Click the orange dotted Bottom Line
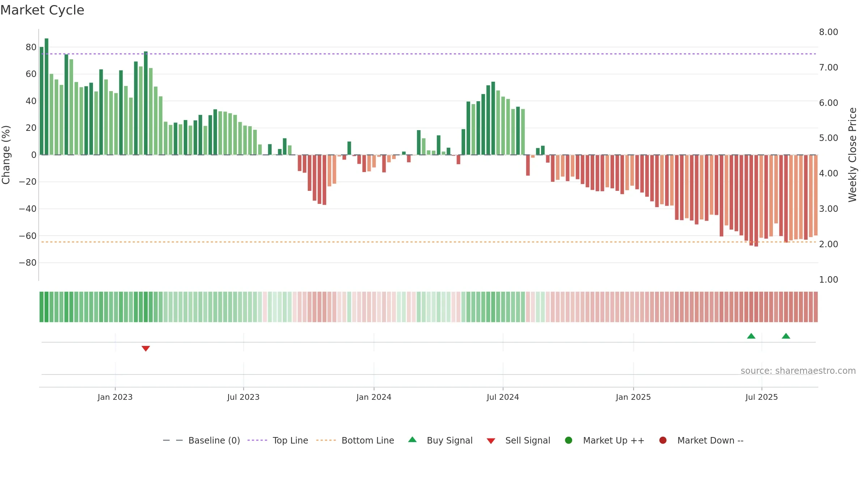This screenshot has height=488, width=868. tap(429, 242)
